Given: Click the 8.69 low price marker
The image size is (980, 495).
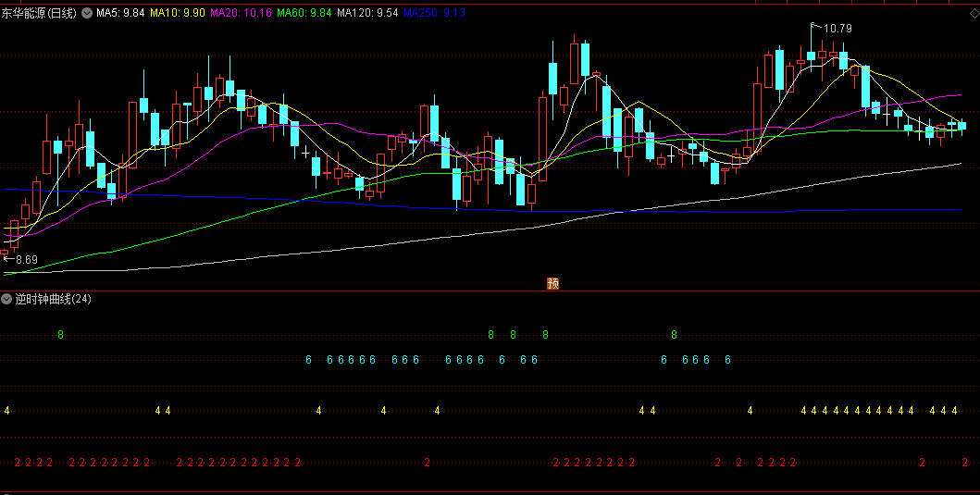Looking at the screenshot, I should [25, 260].
